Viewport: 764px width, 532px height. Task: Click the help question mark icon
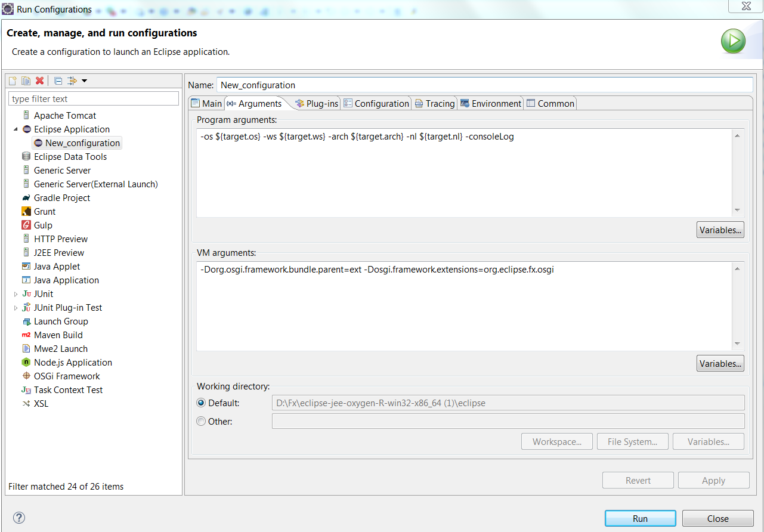[19, 518]
